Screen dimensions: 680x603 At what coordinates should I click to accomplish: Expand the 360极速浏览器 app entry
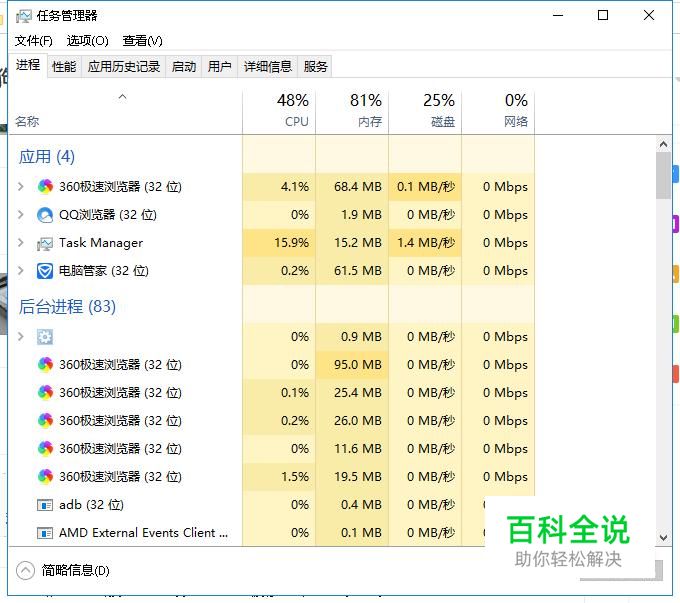[20, 187]
